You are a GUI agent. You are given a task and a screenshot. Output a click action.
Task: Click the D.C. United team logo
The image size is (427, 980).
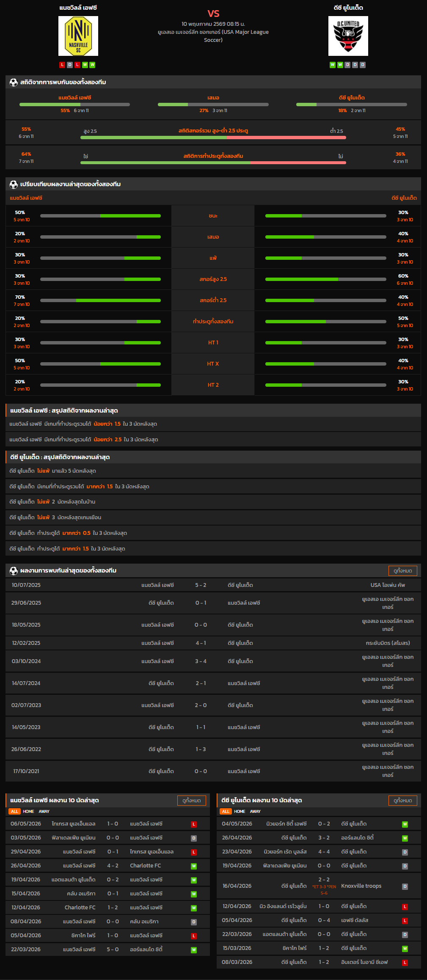348,36
